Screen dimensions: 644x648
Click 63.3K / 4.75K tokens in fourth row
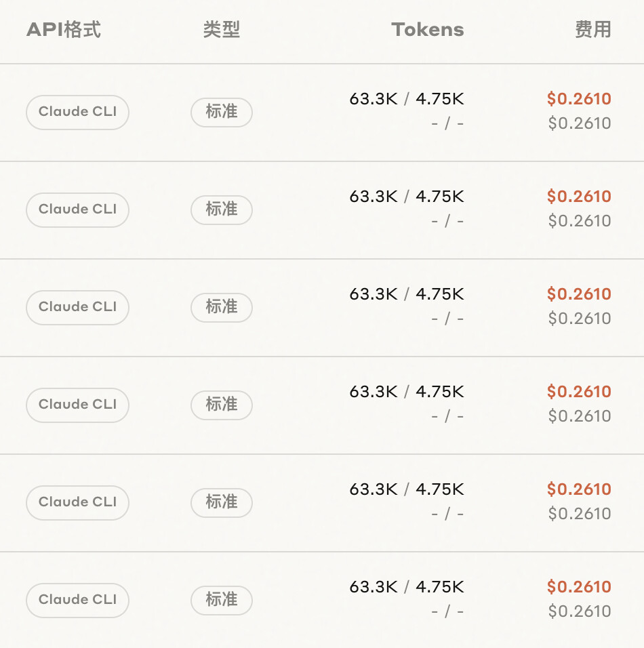[x=407, y=391]
